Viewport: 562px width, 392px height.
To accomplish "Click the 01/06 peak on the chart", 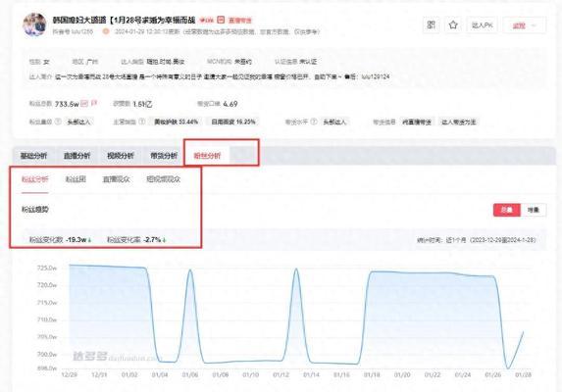I will pos(190,270).
